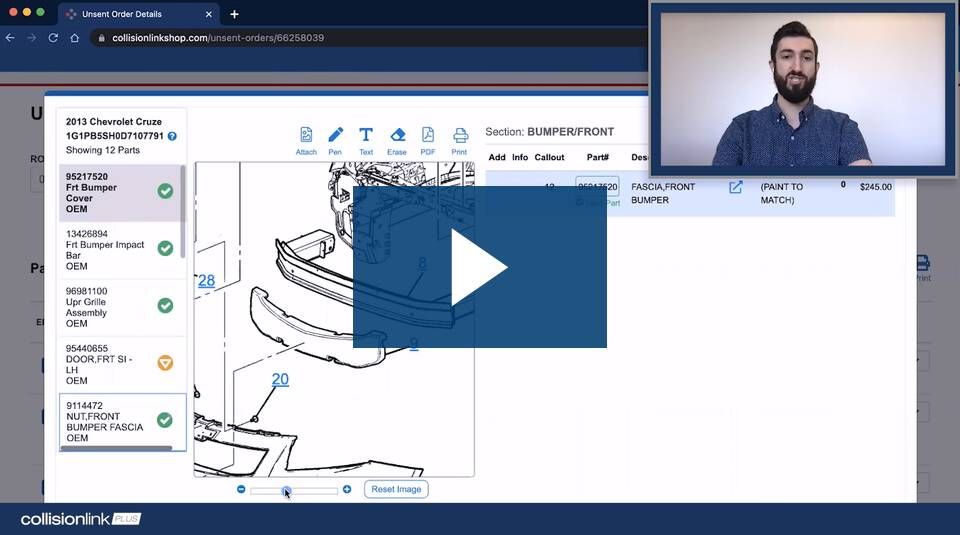Image resolution: width=960 pixels, height=535 pixels.
Task: Click callout 20 link in diagram
Action: 280,379
